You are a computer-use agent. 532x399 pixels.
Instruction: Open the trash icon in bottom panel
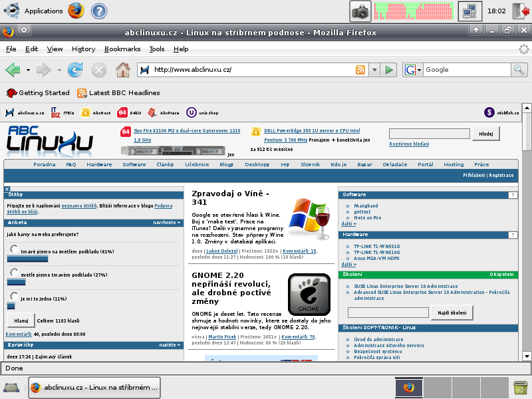click(521, 388)
